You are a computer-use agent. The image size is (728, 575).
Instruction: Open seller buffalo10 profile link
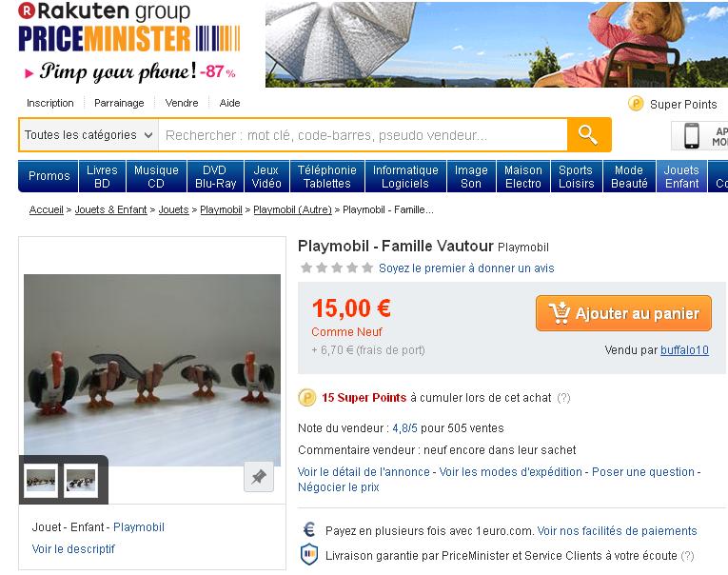tap(684, 350)
